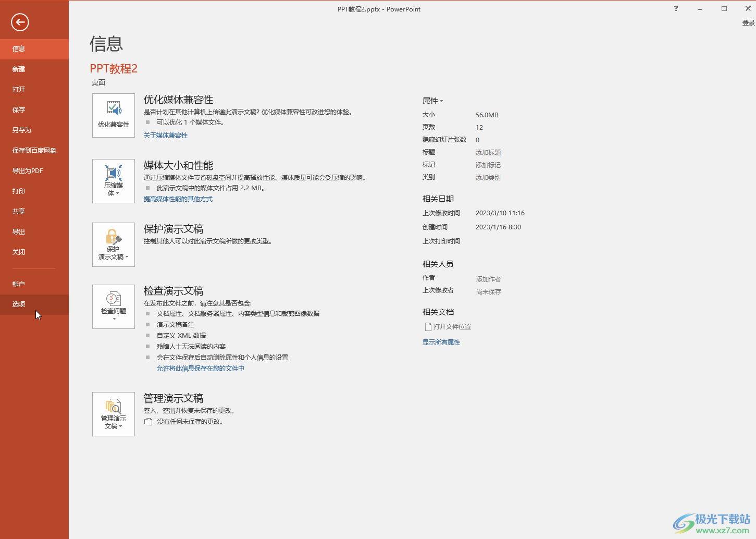Screen dimensions: 756x539
Task: Click the Add tag (添加标记) field
Action: click(x=488, y=165)
